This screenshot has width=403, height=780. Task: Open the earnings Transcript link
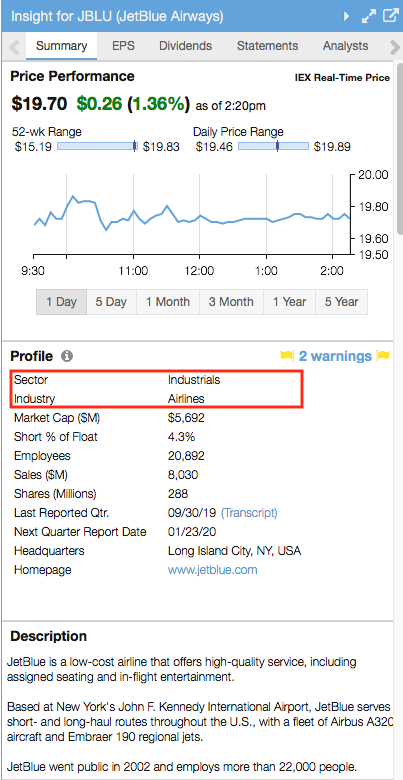point(249,513)
